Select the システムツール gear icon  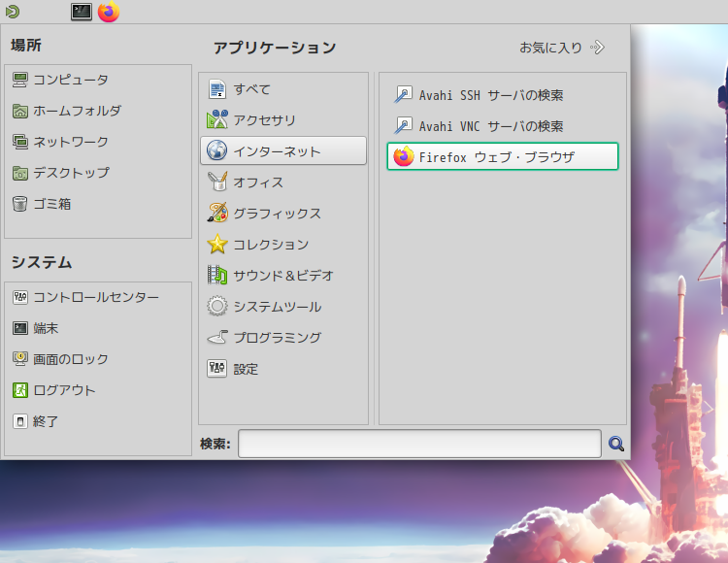click(x=216, y=306)
